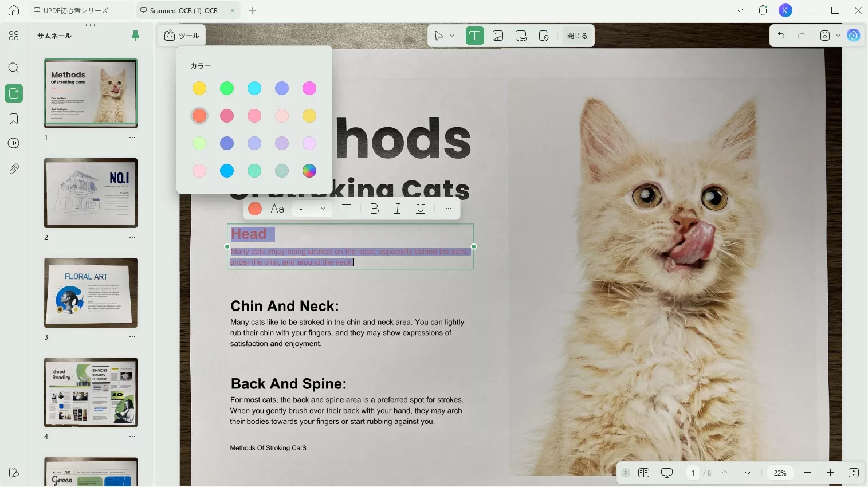The image size is (868, 487).
Task: Go to the previous page arrow
Action: tap(725, 473)
